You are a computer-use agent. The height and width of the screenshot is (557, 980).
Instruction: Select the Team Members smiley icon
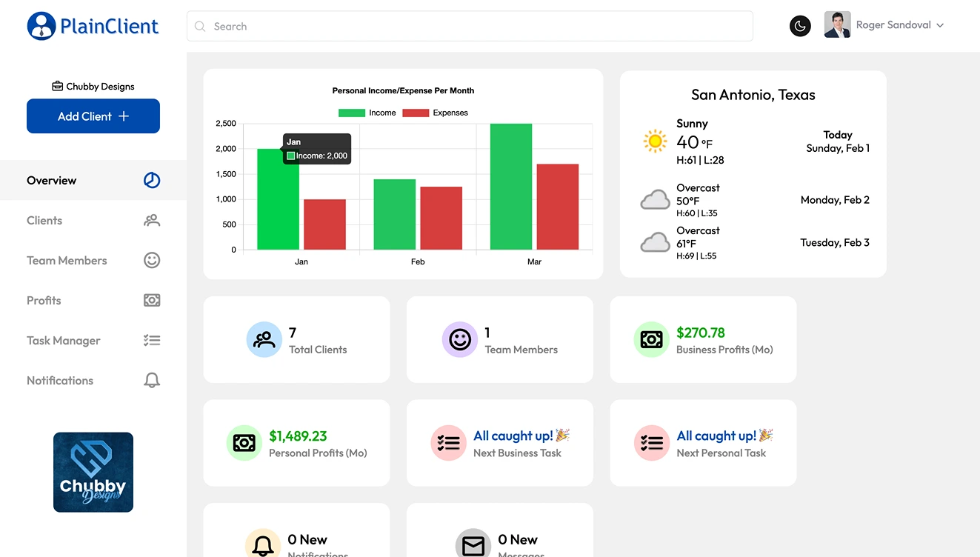pyautogui.click(x=152, y=260)
